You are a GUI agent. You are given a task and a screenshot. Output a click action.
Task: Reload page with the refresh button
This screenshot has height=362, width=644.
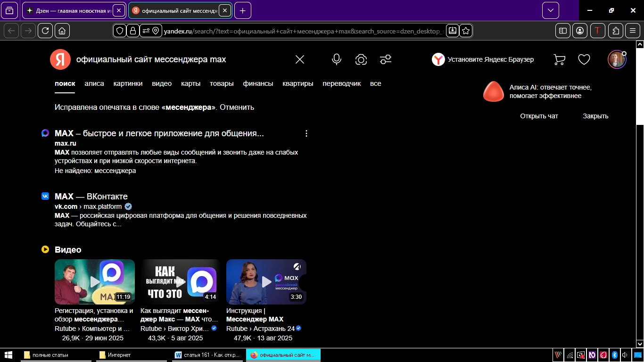pyautogui.click(x=45, y=31)
